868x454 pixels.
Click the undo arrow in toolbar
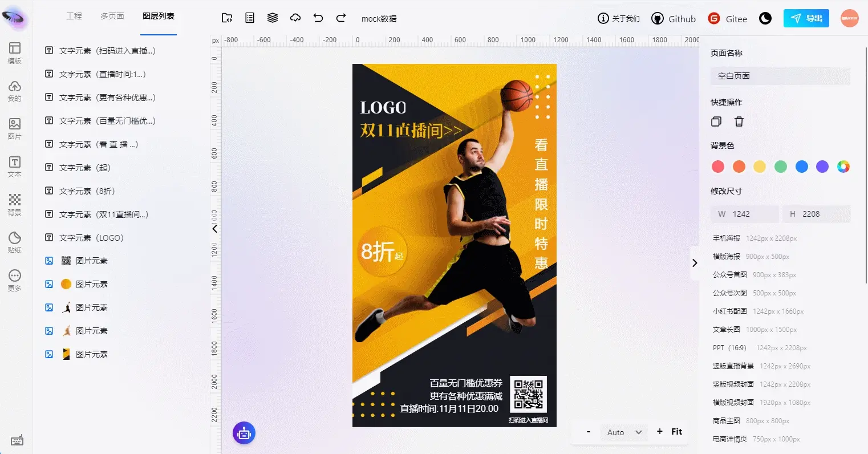[x=318, y=18]
